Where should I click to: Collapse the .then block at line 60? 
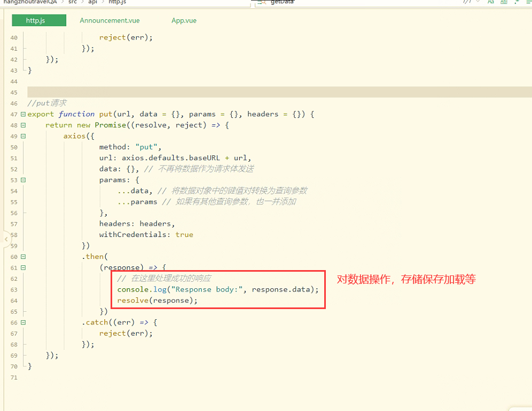pos(23,257)
